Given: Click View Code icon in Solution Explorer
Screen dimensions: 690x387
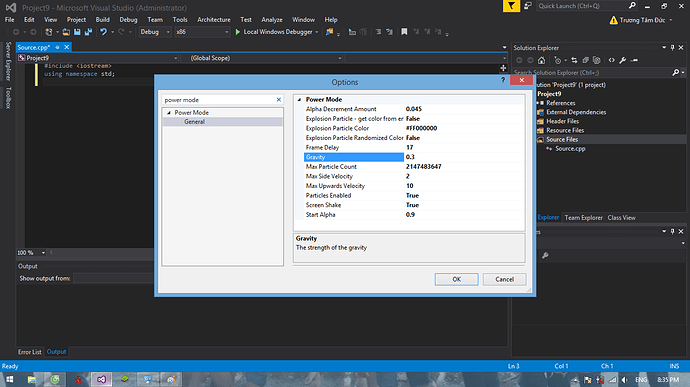Looking at the screenshot, I should tap(612, 60).
